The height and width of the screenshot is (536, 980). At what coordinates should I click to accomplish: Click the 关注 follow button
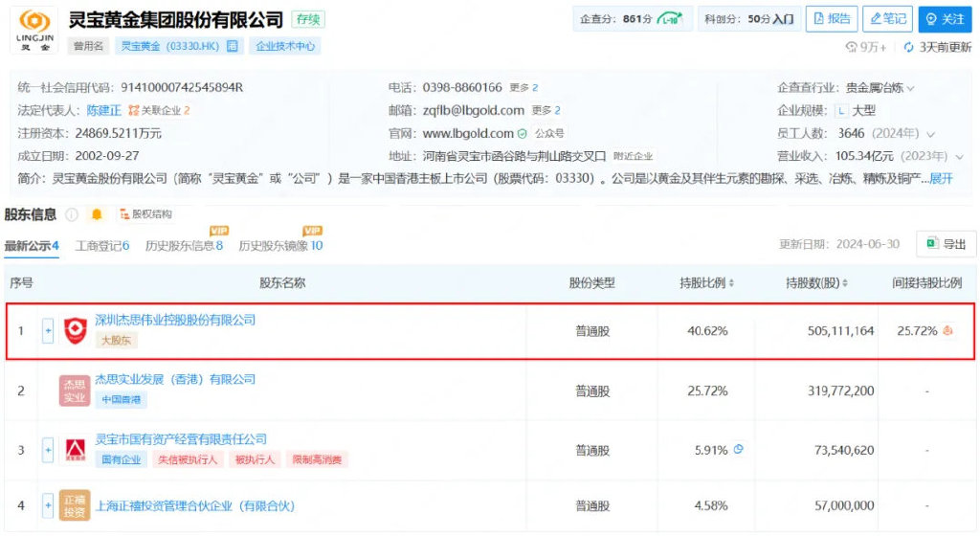(945, 19)
